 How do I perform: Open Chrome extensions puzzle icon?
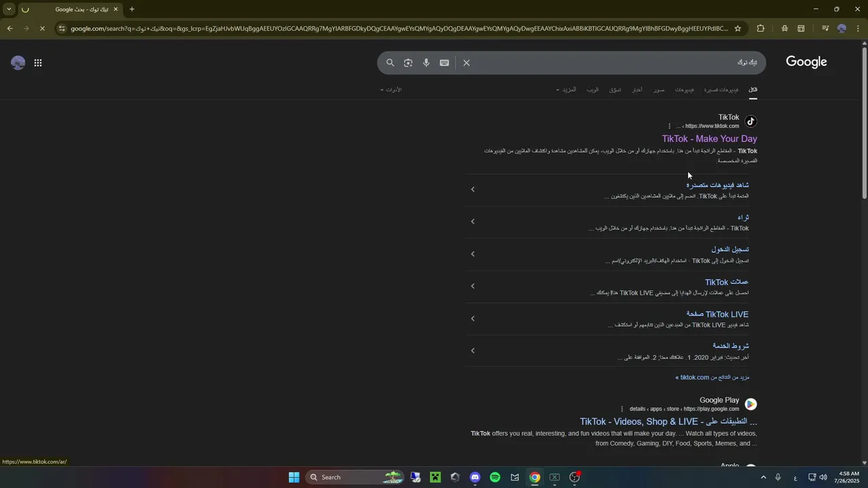click(760, 28)
